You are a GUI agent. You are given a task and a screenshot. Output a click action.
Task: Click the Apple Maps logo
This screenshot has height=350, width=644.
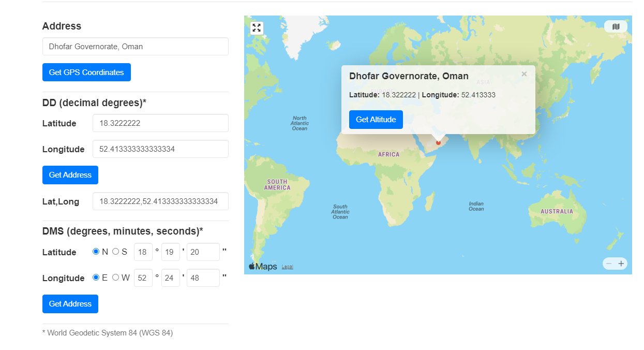263,267
